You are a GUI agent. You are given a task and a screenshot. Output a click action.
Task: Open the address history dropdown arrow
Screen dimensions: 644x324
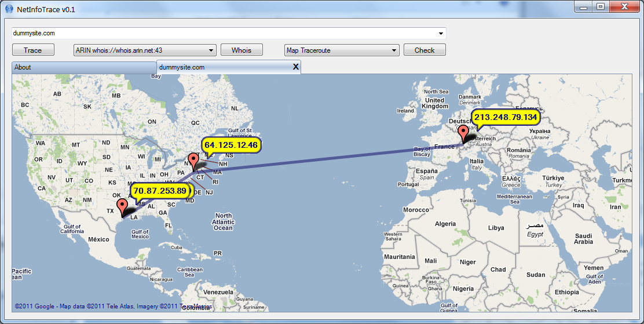441,34
